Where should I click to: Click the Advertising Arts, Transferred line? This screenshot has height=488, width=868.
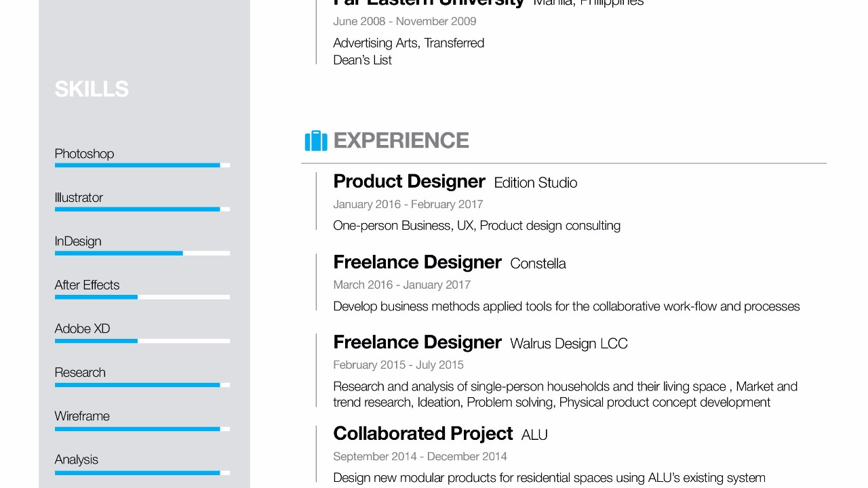pos(409,43)
